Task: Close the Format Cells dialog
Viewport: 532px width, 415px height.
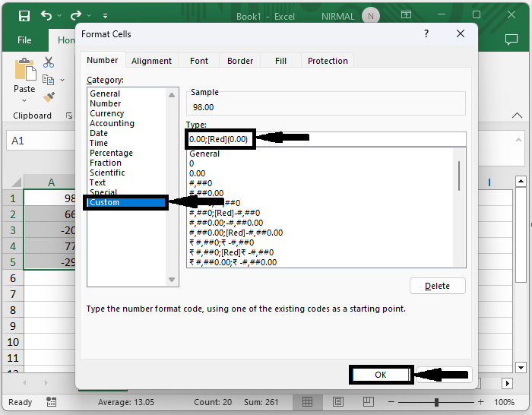Action: [461, 33]
